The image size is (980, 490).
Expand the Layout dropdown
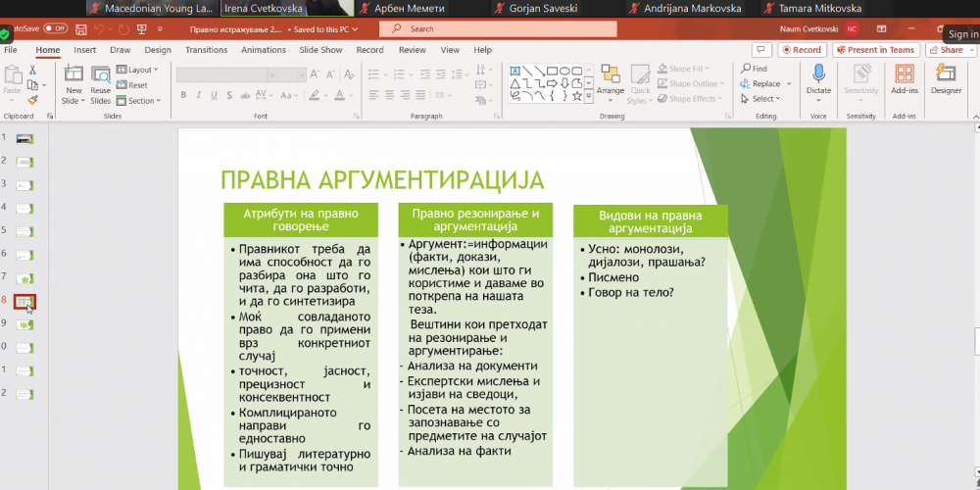coord(137,70)
